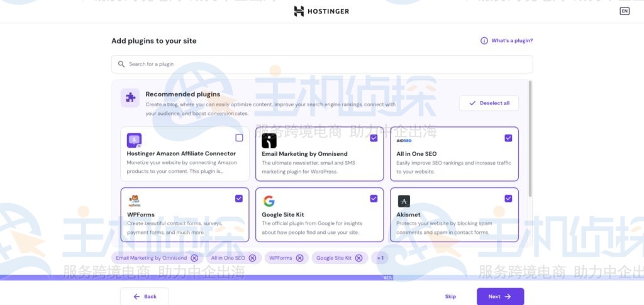Click the All in One SEO title
644x305 pixels.
[x=416, y=154]
